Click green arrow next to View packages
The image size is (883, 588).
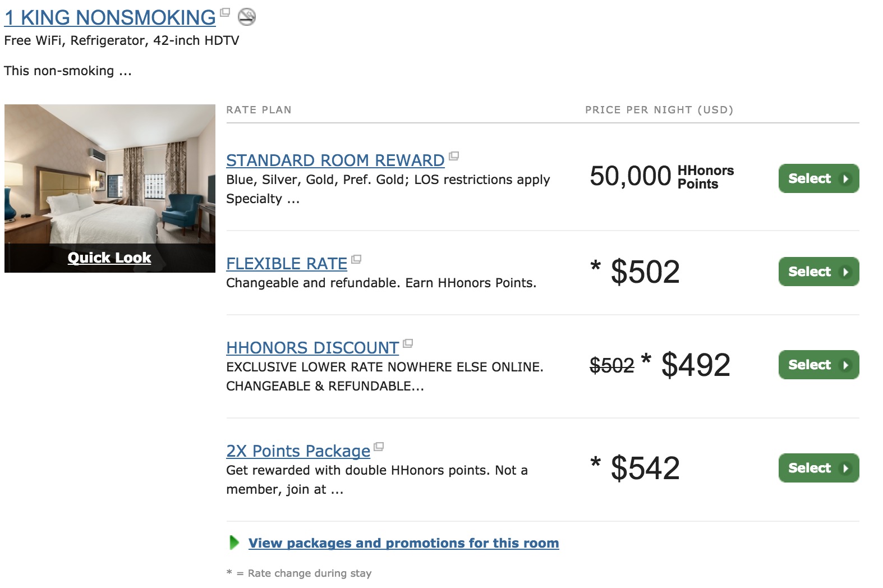point(234,543)
